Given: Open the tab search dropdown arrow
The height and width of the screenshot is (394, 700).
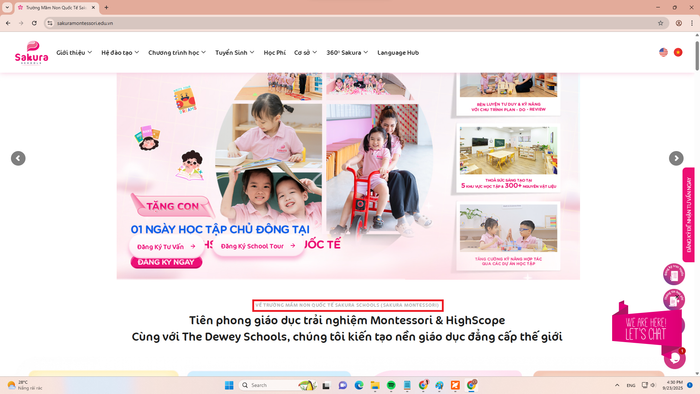Looking at the screenshot, I should pos(7,8).
